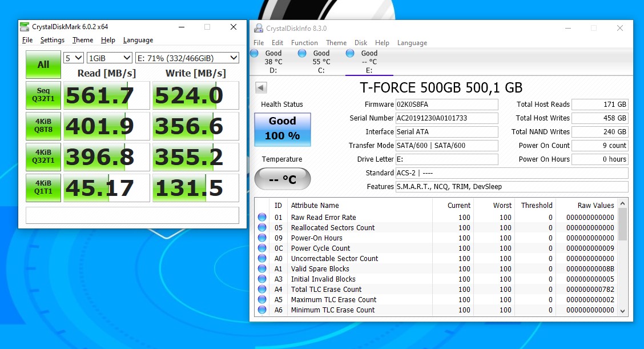This screenshot has height=349, width=644.
Task: Click status orb for Total TLC Erase Count
Action: click(x=262, y=289)
